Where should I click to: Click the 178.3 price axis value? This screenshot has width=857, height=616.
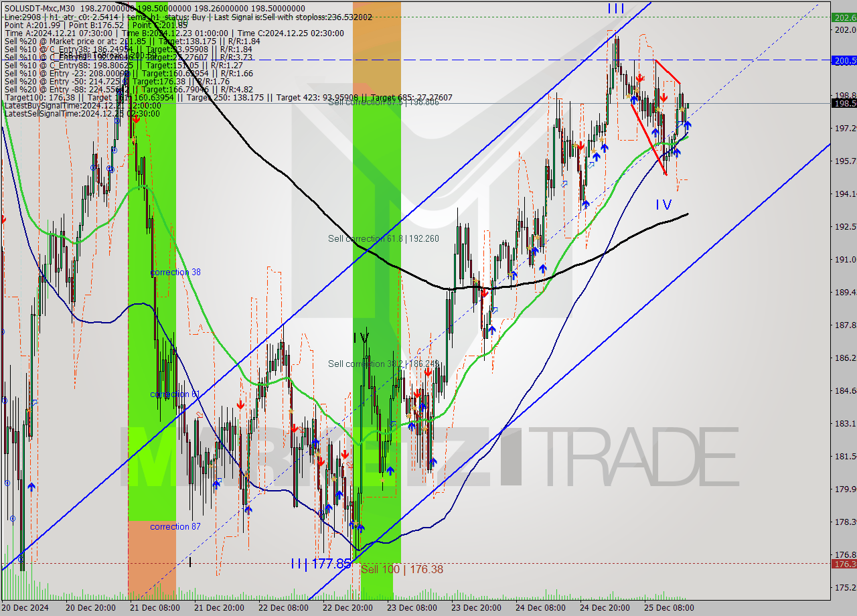pos(845,522)
